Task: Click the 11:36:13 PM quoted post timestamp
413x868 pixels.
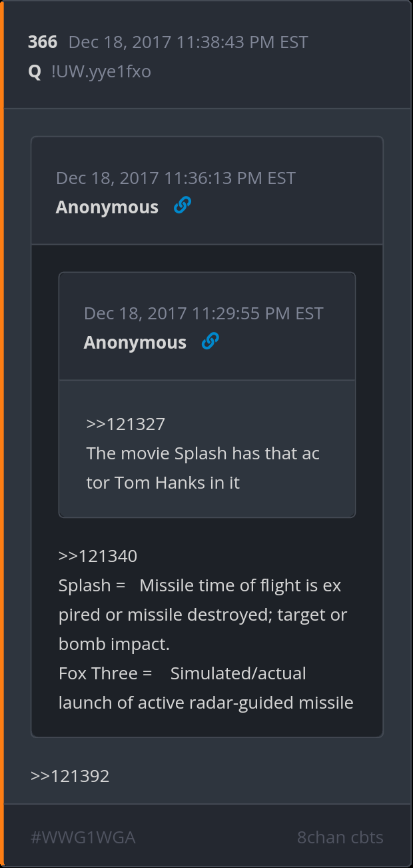Action: click(175, 178)
